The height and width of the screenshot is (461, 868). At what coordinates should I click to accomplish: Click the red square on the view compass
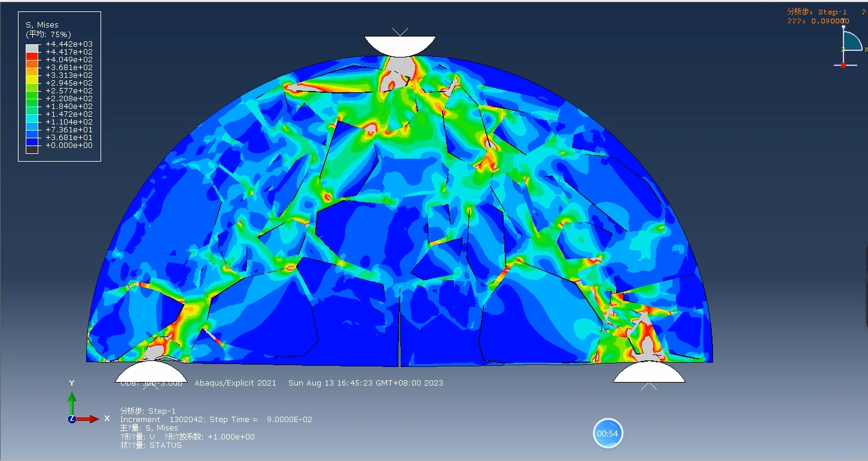coord(843,65)
